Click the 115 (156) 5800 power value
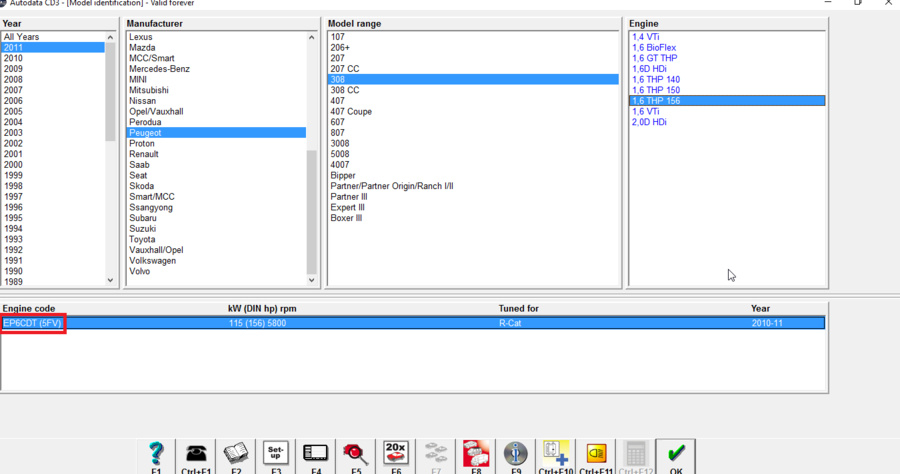The width and height of the screenshot is (900, 474). click(x=257, y=323)
